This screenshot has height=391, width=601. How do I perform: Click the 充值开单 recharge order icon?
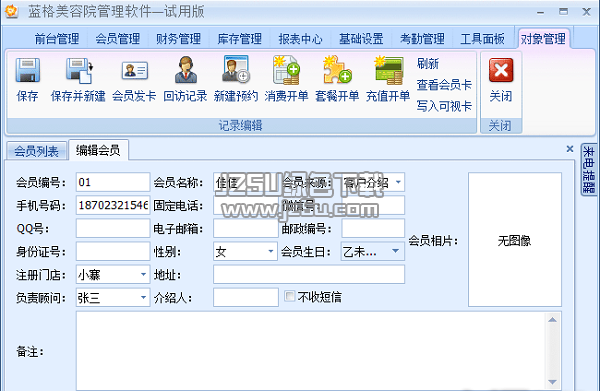[388, 70]
